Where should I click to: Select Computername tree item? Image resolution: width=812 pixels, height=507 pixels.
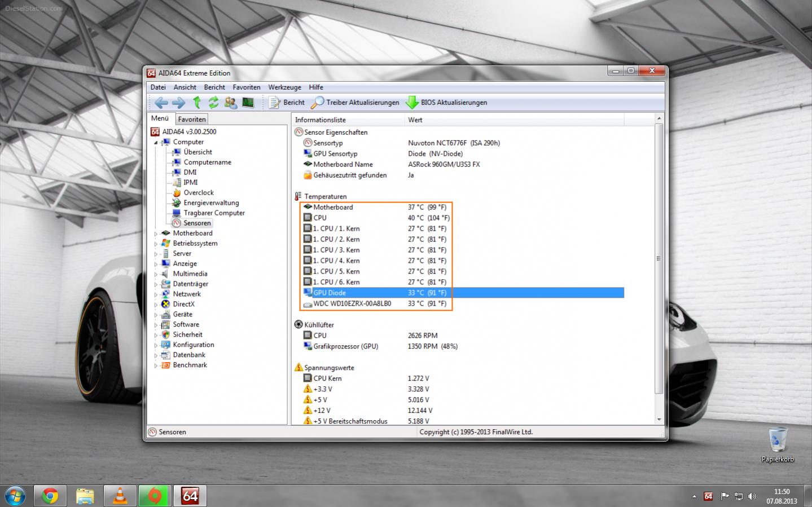pyautogui.click(x=207, y=162)
